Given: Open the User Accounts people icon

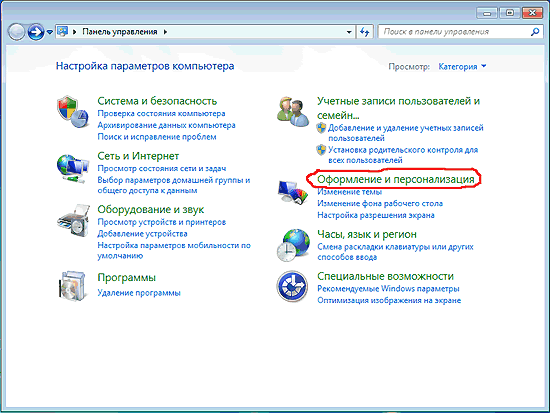Looking at the screenshot, I should click(x=293, y=112).
